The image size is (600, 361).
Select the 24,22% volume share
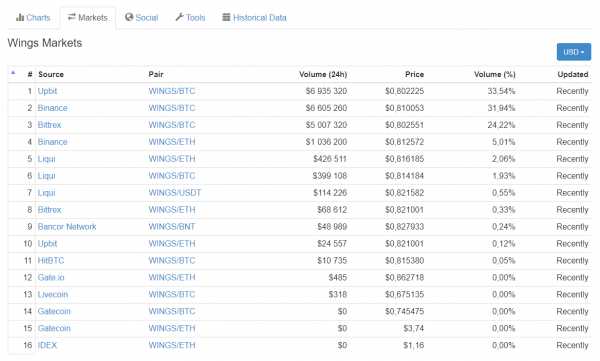(x=501, y=125)
